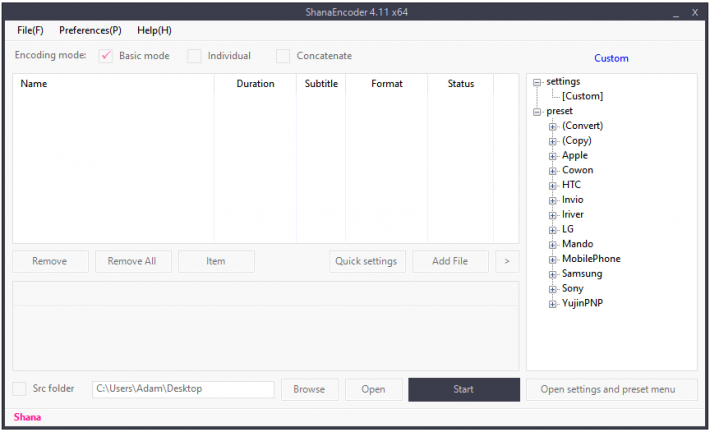Expand the (Convert) preset group
Image resolution: width=710 pixels, height=432 pixels.
coord(552,126)
